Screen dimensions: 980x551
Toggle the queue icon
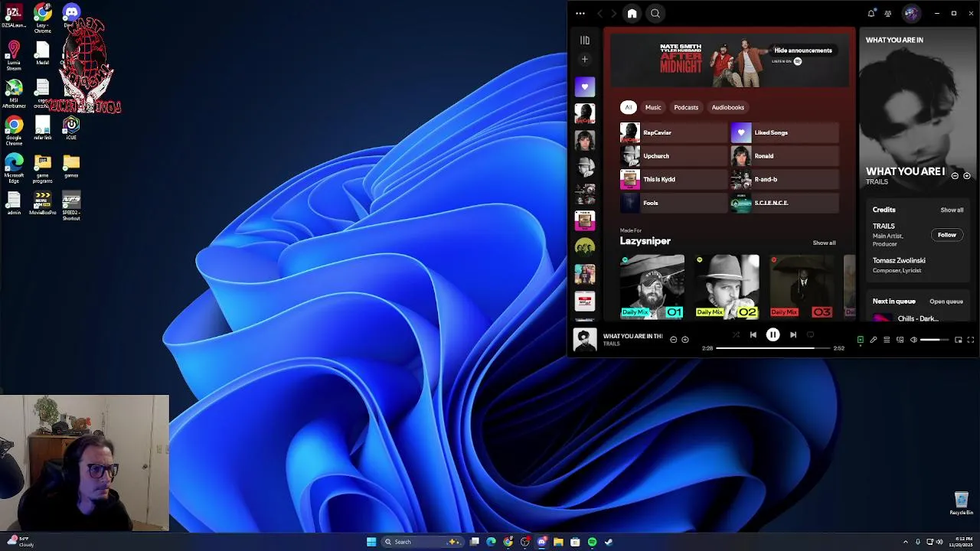(887, 340)
